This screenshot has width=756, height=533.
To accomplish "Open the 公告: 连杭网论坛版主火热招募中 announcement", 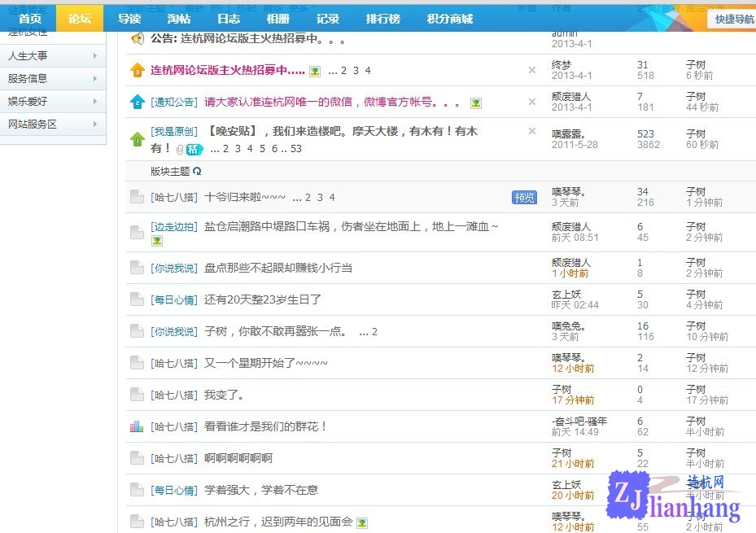I will click(248, 38).
